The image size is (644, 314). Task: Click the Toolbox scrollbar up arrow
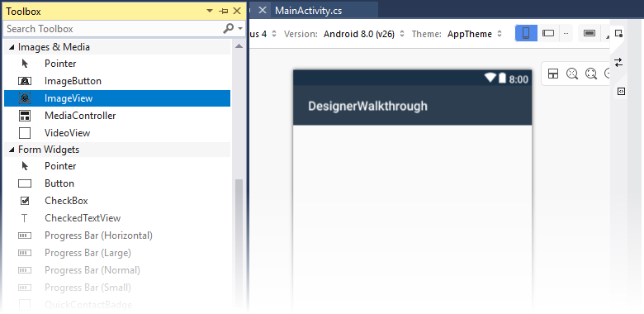(239, 47)
